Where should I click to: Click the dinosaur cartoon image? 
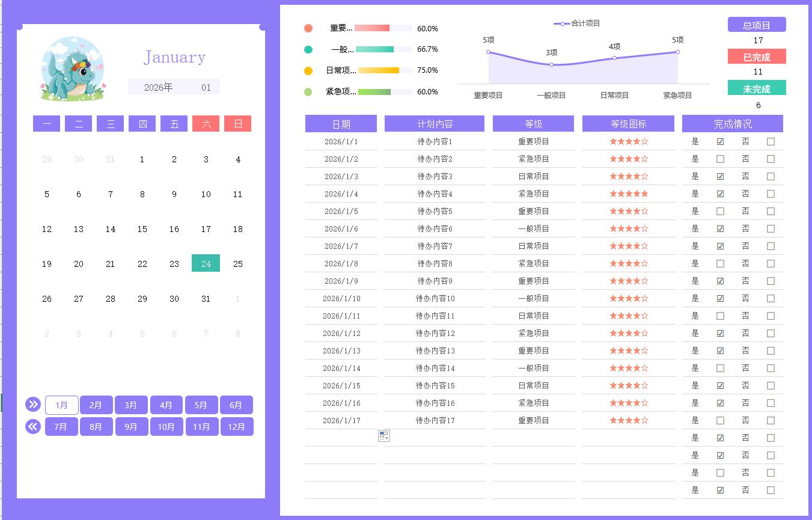[x=72, y=69]
